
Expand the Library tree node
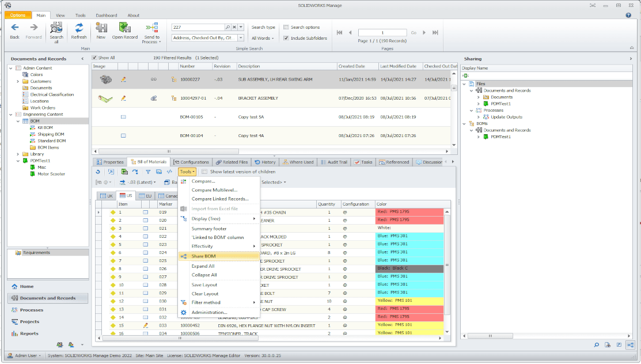coord(18,154)
